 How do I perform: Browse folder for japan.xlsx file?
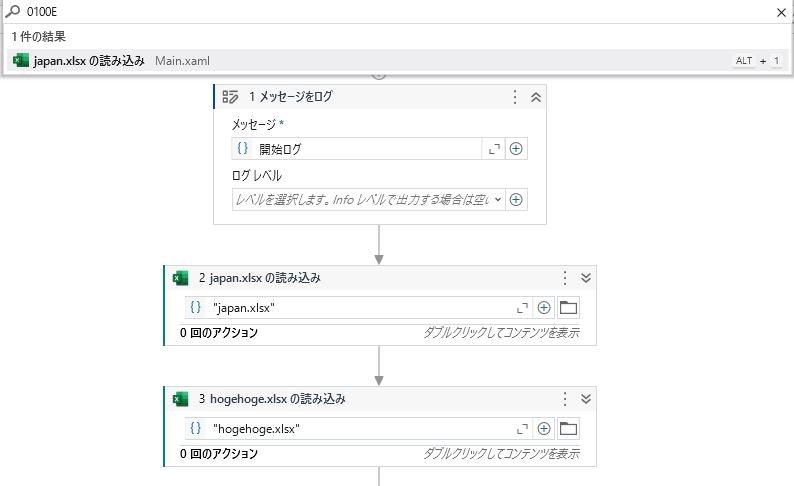tap(568, 307)
